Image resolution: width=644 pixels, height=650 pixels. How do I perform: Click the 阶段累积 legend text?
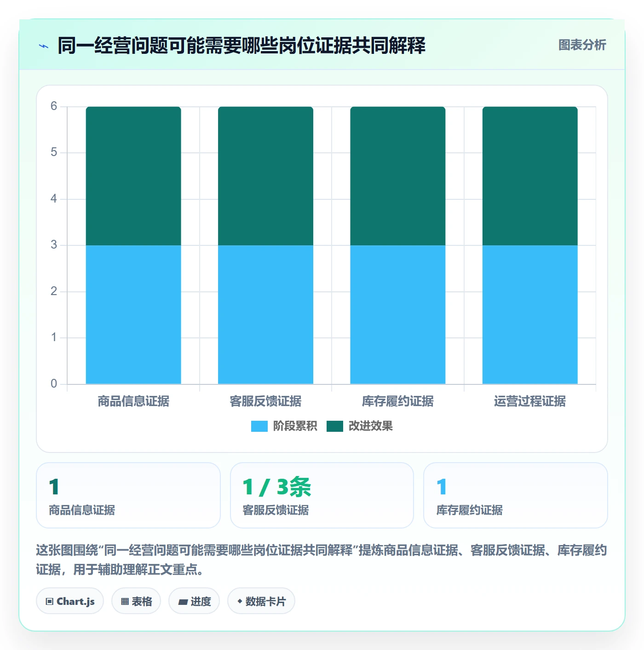pos(295,426)
